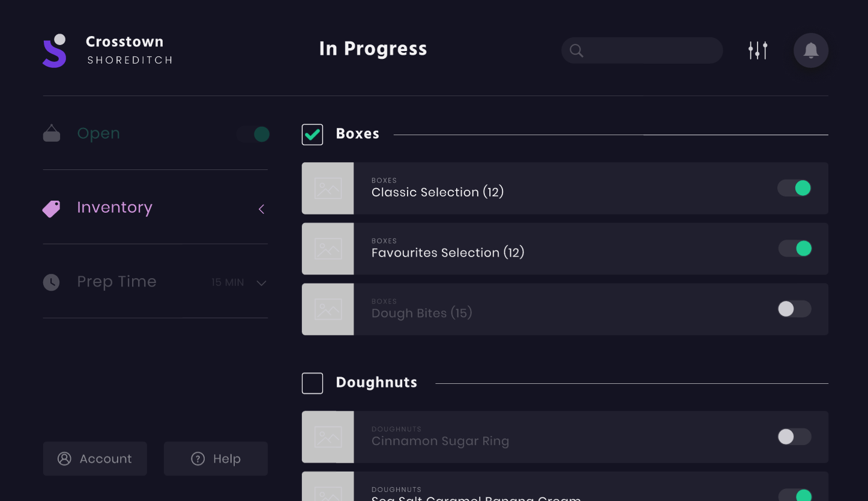Select Inventory in the sidebar

click(x=115, y=208)
